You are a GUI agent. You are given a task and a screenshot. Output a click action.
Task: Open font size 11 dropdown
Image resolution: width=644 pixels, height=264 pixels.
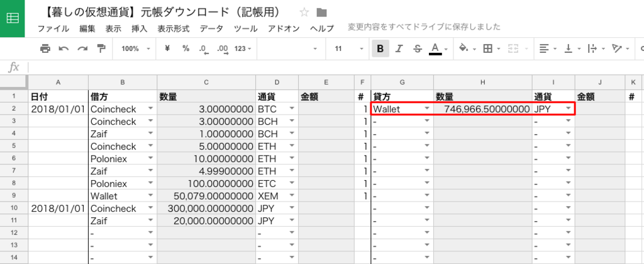(348, 49)
